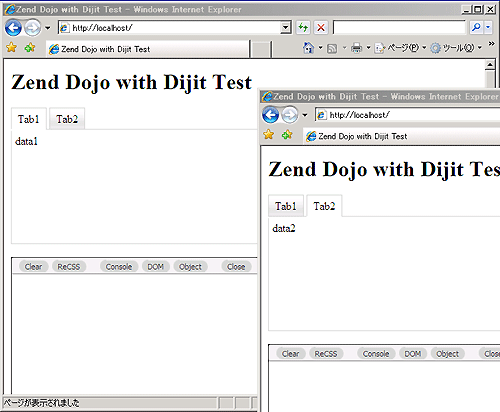Viewport: 500px width, 412px height.
Task: Open Favorites Center star in front window
Action: pyautogui.click(x=269, y=135)
